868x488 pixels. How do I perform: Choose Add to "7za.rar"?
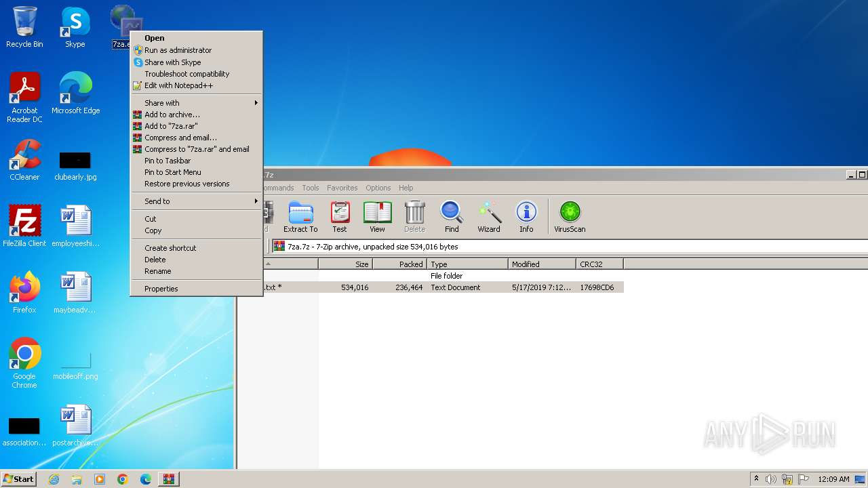(x=196, y=126)
